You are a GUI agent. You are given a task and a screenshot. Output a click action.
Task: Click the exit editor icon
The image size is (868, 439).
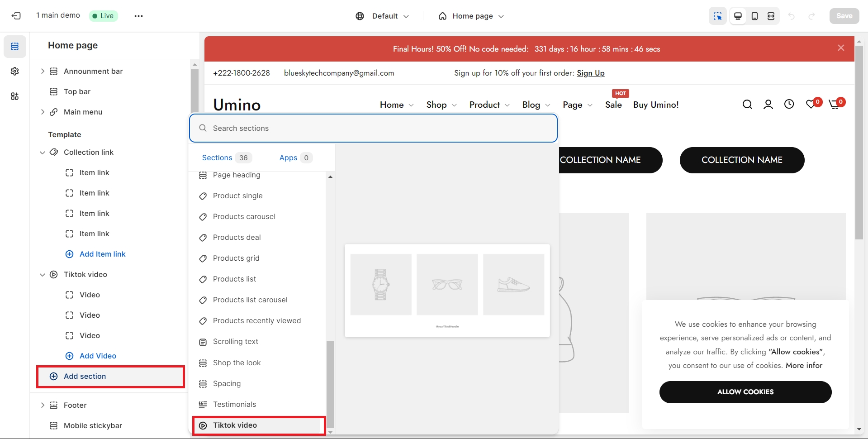coord(16,16)
